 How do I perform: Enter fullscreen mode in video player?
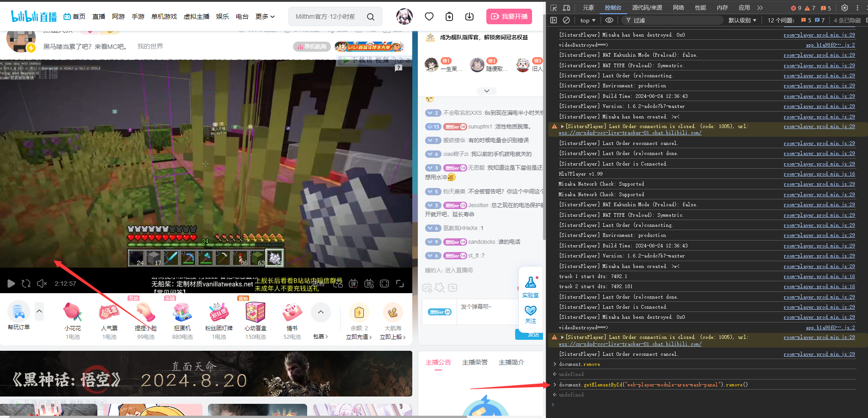point(400,284)
